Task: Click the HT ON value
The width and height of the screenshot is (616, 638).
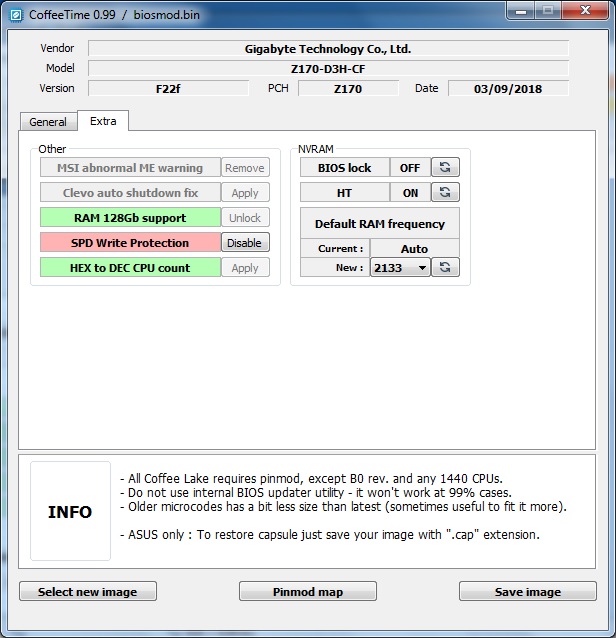Action: 410,192
